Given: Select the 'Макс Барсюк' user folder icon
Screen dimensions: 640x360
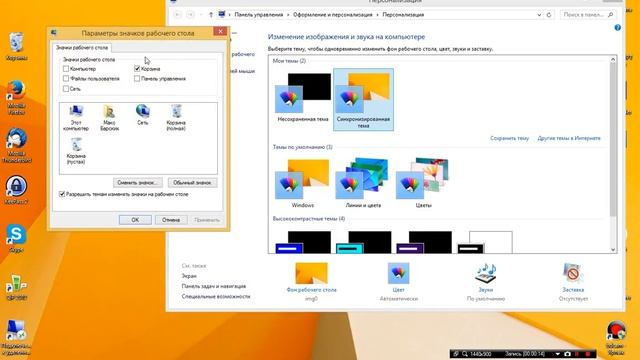Looking at the screenshot, I should [109, 118].
